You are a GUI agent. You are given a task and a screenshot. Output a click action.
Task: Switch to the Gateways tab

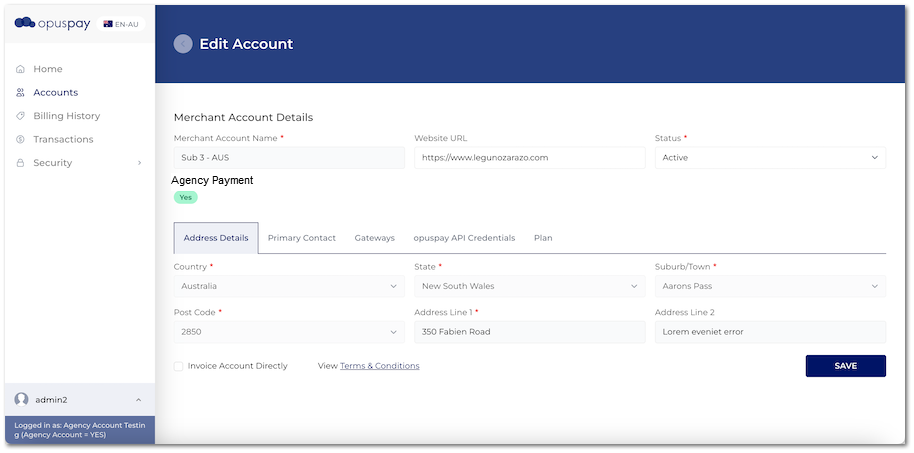[375, 238]
